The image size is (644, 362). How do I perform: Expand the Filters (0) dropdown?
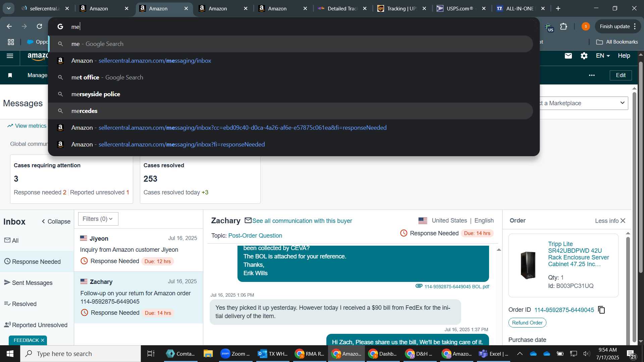click(x=98, y=219)
